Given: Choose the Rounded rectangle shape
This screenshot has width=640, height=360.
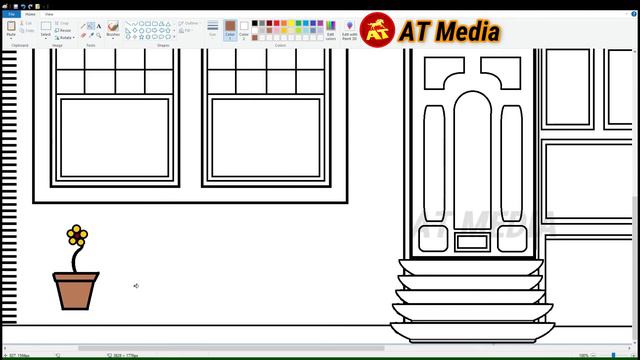Looking at the screenshot, I should [154, 24].
